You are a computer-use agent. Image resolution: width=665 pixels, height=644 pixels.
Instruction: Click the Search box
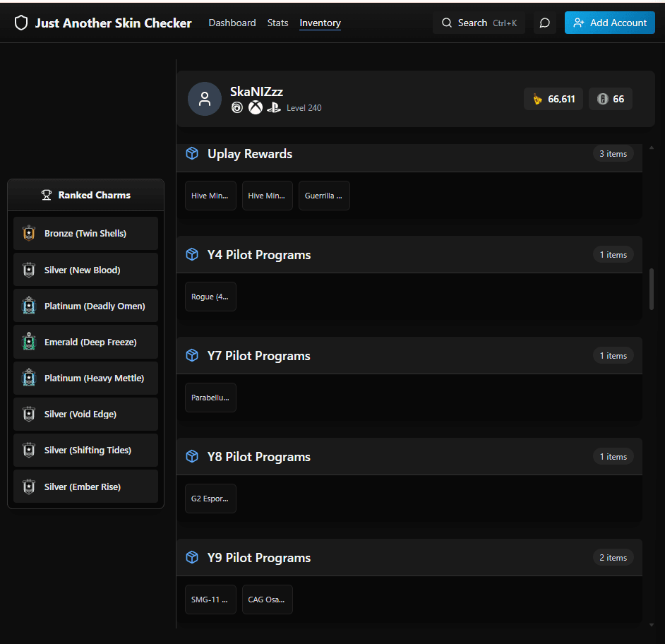click(x=479, y=23)
